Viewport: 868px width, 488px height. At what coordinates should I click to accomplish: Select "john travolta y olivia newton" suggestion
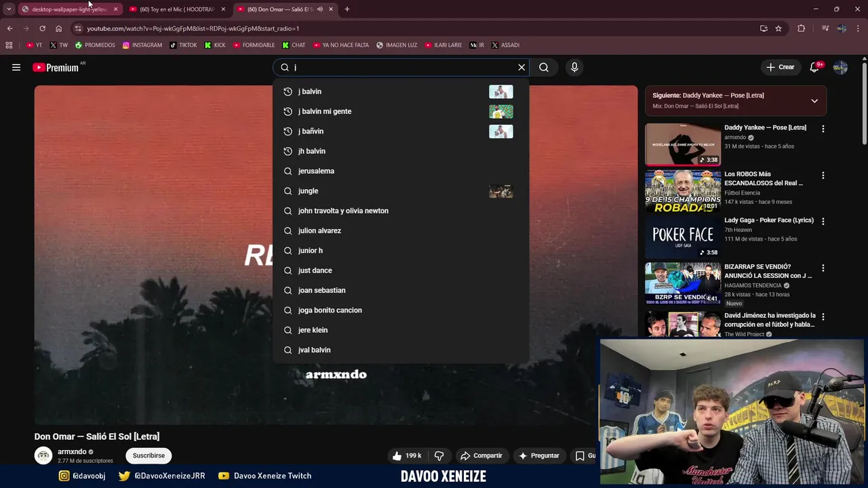[x=401, y=211]
